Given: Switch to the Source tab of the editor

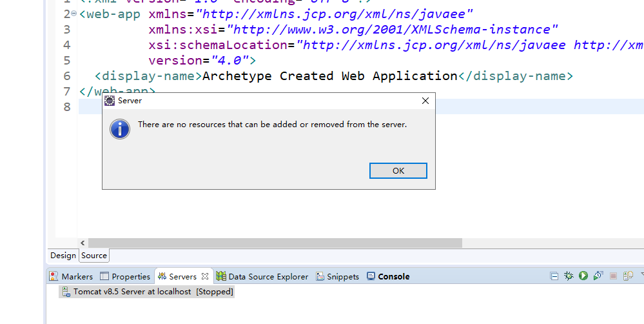Looking at the screenshot, I should coord(94,256).
